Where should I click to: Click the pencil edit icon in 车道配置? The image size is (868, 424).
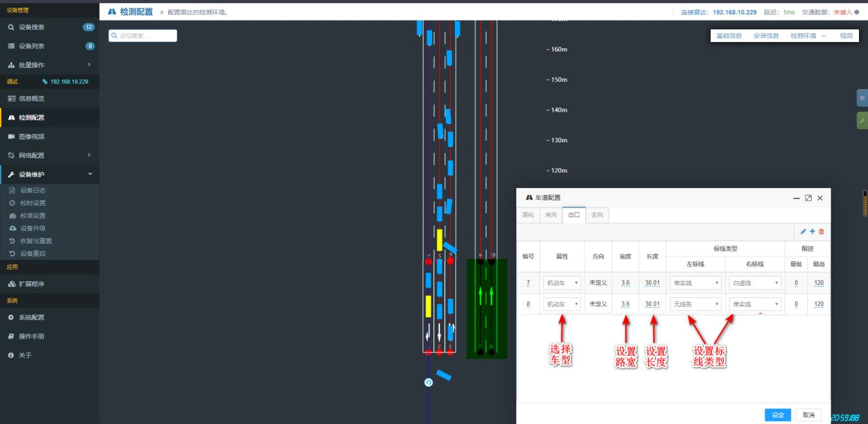tap(803, 231)
